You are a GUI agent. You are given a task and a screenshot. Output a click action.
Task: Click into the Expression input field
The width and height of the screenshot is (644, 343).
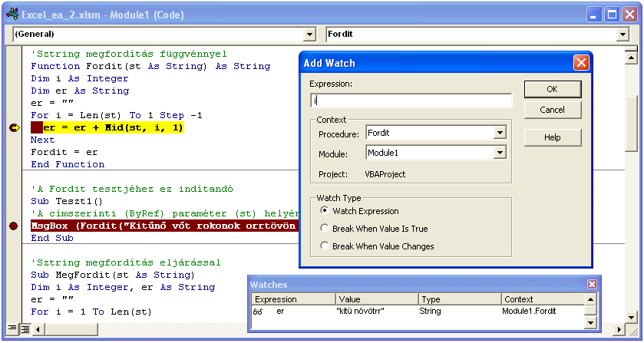(x=411, y=101)
